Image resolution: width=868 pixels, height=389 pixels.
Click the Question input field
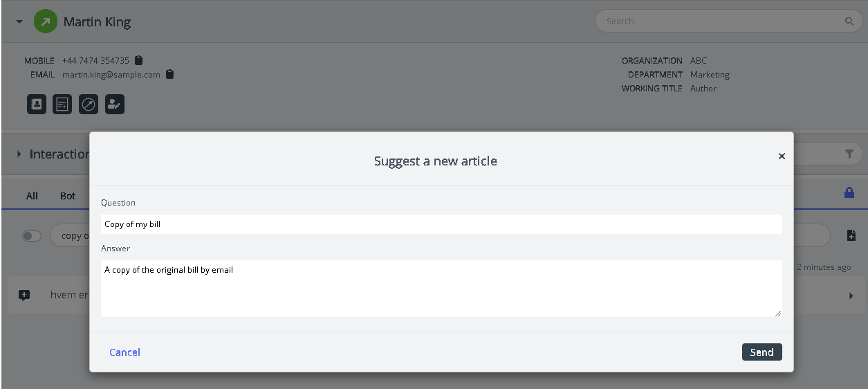(x=441, y=224)
